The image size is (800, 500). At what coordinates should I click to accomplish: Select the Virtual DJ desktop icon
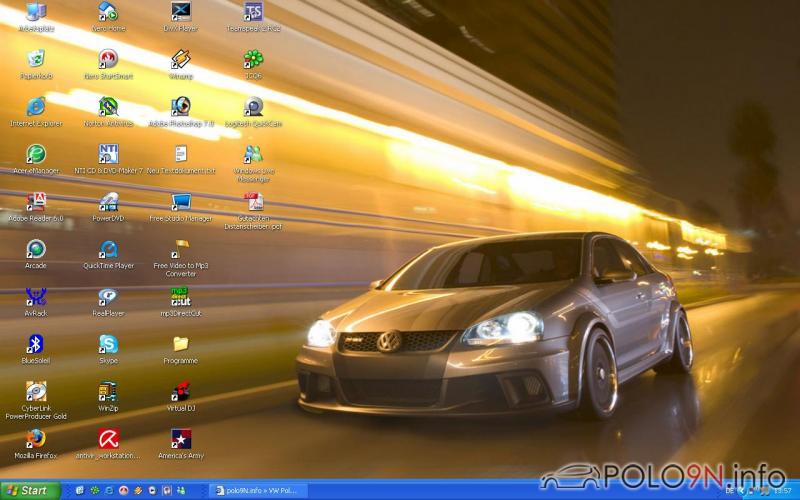click(x=181, y=392)
